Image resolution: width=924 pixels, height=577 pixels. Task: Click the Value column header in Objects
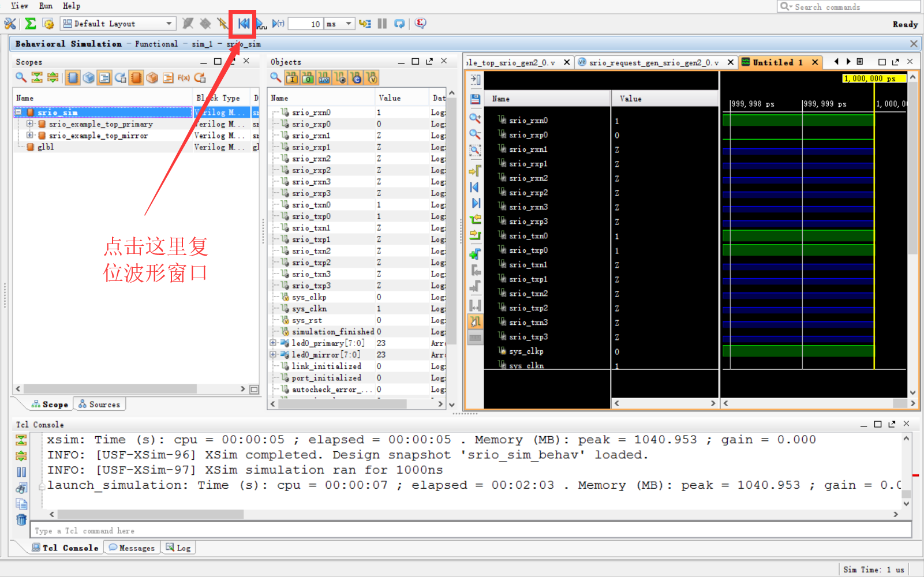pyautogui.click(x=402, y=98)
